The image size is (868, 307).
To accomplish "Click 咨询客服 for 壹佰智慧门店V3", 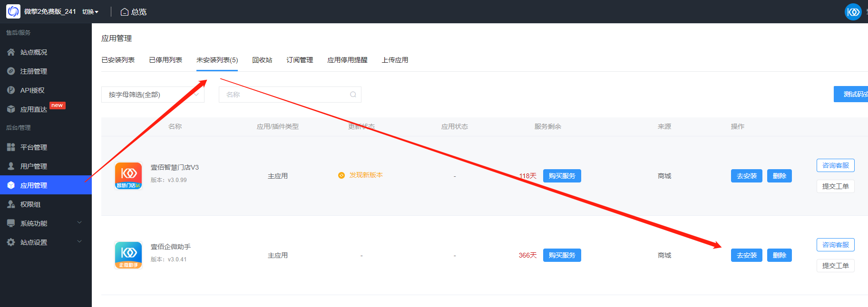I will [836, 165].
